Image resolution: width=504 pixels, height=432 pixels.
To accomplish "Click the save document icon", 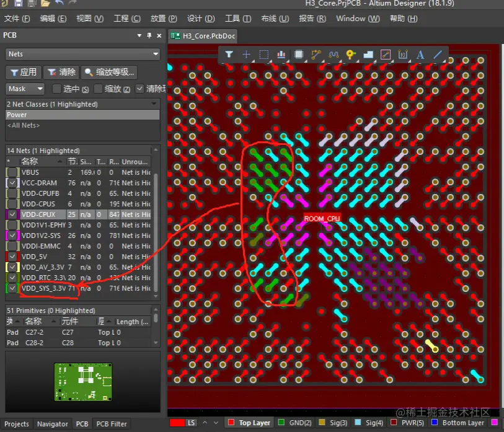I will point(18,3).
